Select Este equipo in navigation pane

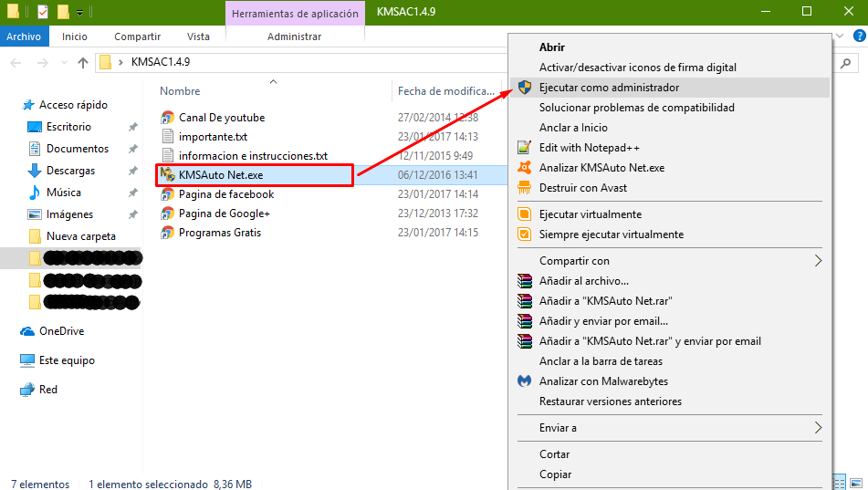[x=67, y=360]
